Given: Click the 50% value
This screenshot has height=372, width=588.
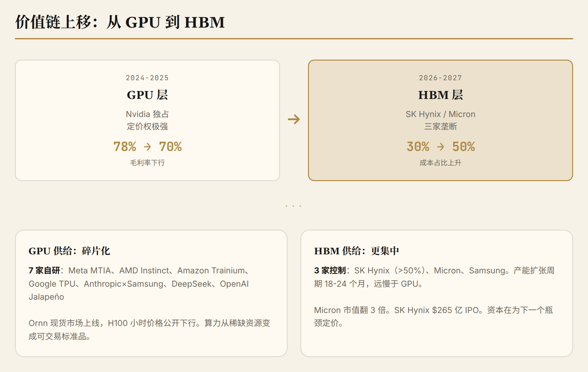Looking at the screenshot, I should 463,147.
